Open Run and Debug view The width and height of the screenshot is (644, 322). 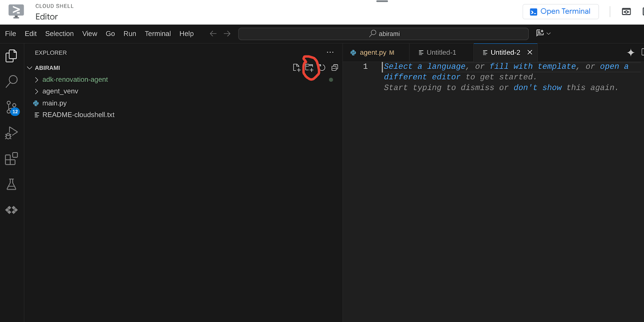coord(11,133)
